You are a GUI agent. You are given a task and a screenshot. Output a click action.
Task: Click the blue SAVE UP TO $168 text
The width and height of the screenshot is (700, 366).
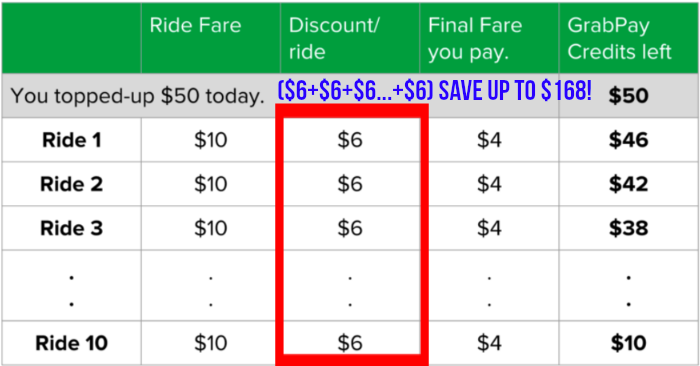click(x=515, y=91)
